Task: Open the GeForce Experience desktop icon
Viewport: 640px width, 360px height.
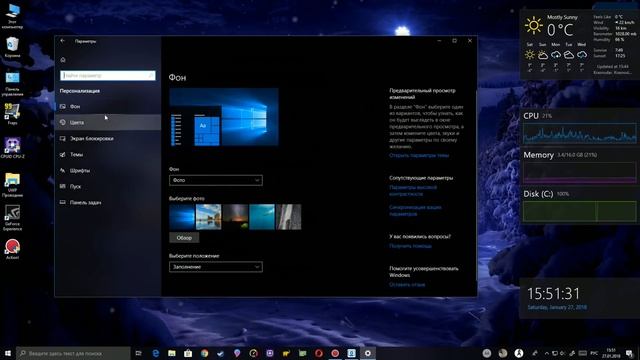Action: coord(12,218)
